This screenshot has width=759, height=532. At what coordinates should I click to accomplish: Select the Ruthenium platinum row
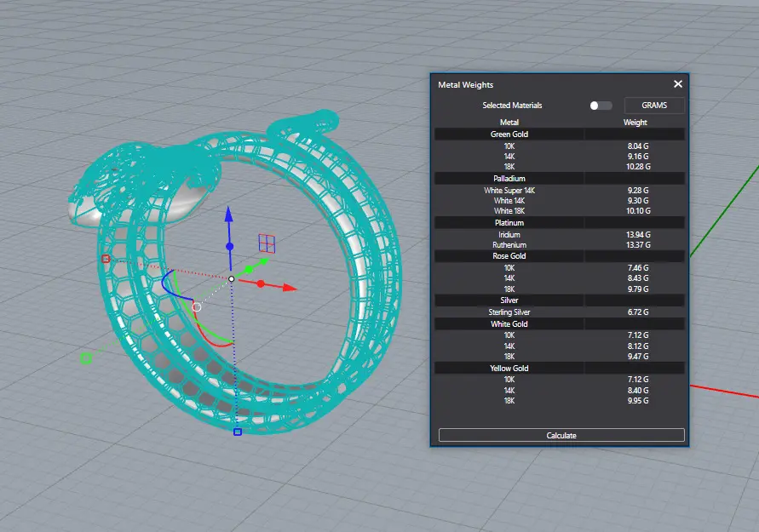pos(560,245)
